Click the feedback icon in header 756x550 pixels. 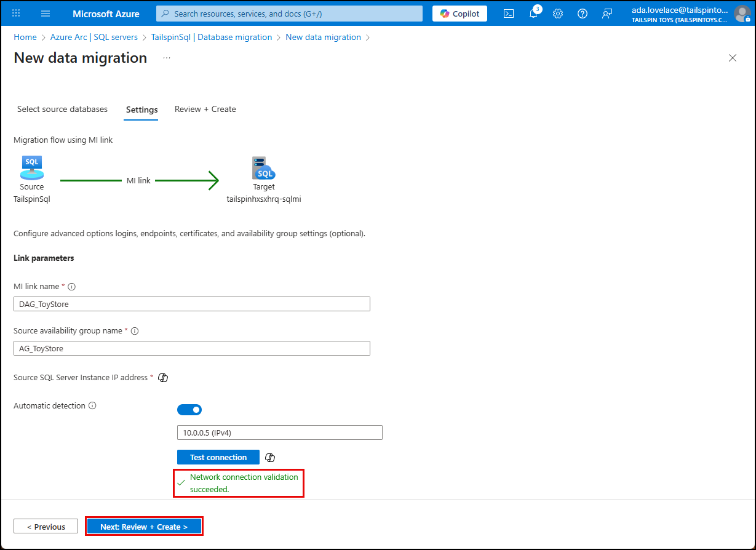click(607, 14)
